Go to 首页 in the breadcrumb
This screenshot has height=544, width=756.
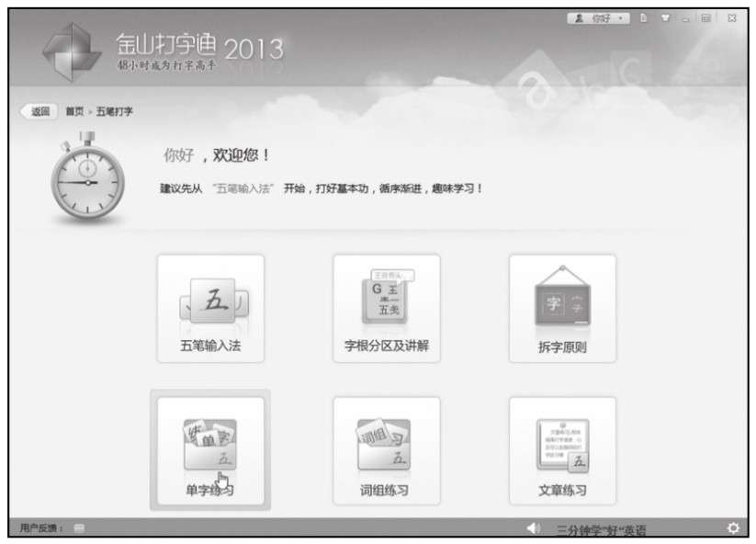tap(74, 111)
